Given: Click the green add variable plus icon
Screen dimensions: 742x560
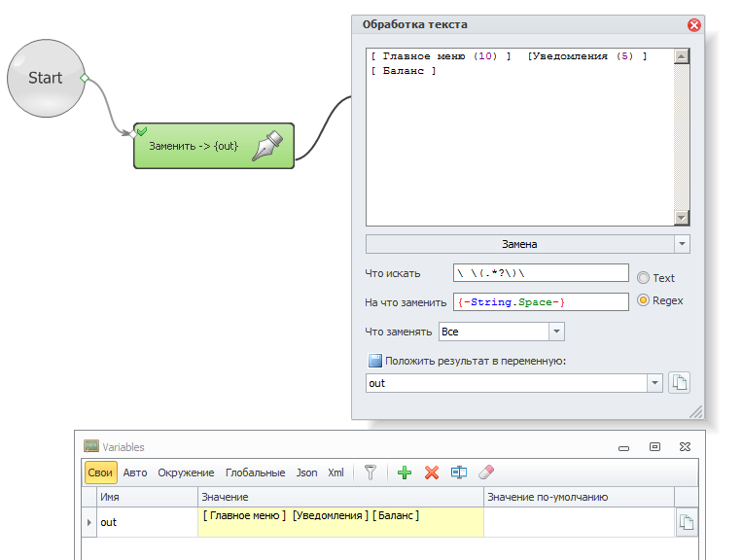Looking at the screenshot, I should 405,472.
